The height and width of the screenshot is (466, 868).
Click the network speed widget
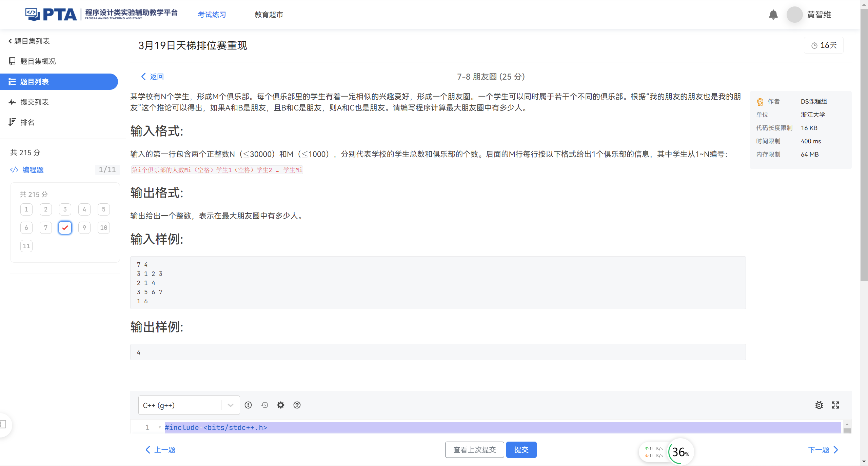[653, 452]
